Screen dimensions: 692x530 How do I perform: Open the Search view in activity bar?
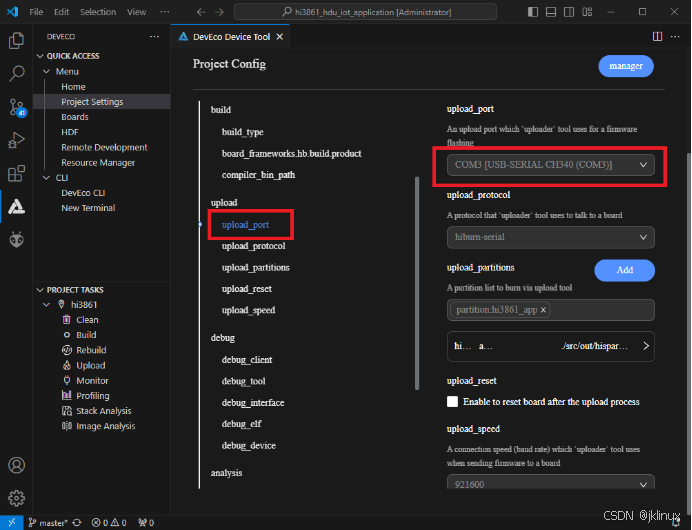click(x=16, y=73)
